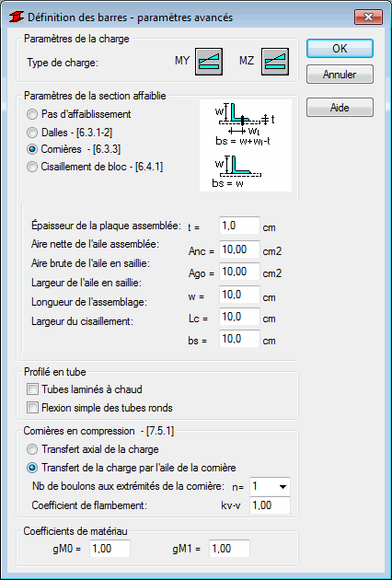The width and height of the screenshot is (392, 580).
Task: Click the Annuler button
Action: [x=340, y=75]
